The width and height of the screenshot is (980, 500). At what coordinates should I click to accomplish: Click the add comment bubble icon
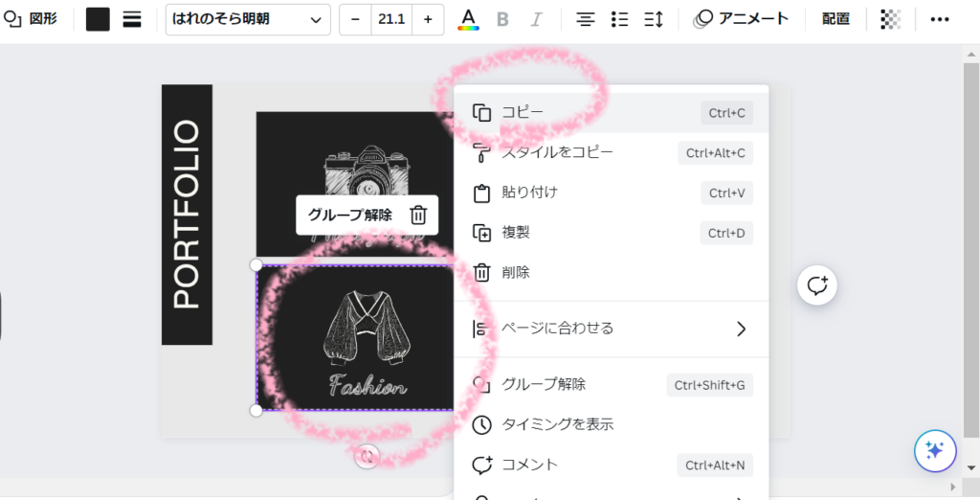(817, 285)
